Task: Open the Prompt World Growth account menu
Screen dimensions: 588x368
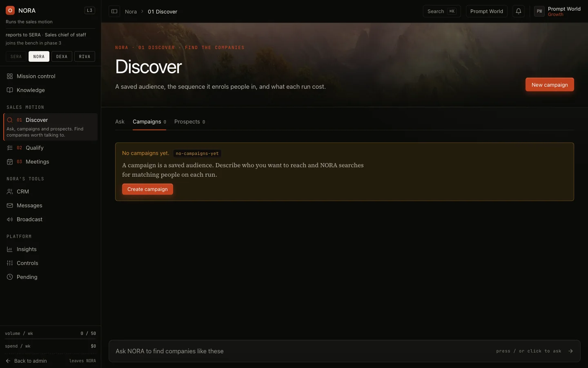Action: (x=558, y=11)
